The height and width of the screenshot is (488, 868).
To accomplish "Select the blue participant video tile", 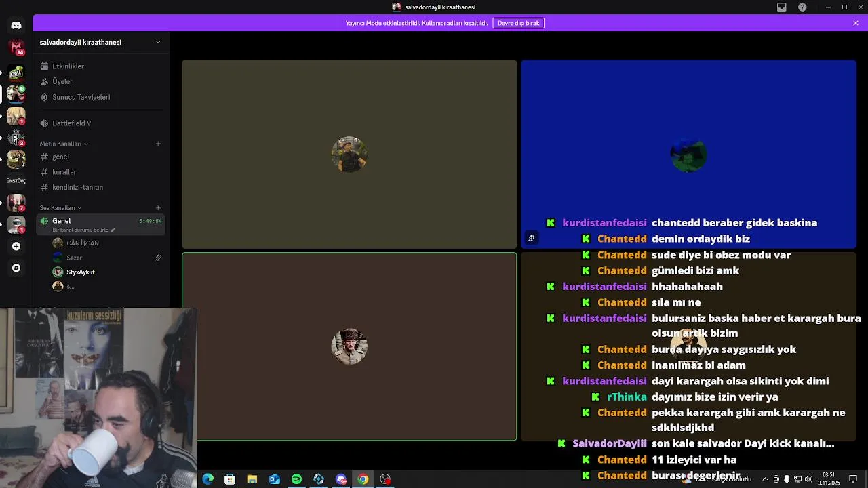I will tap(688, 155).
